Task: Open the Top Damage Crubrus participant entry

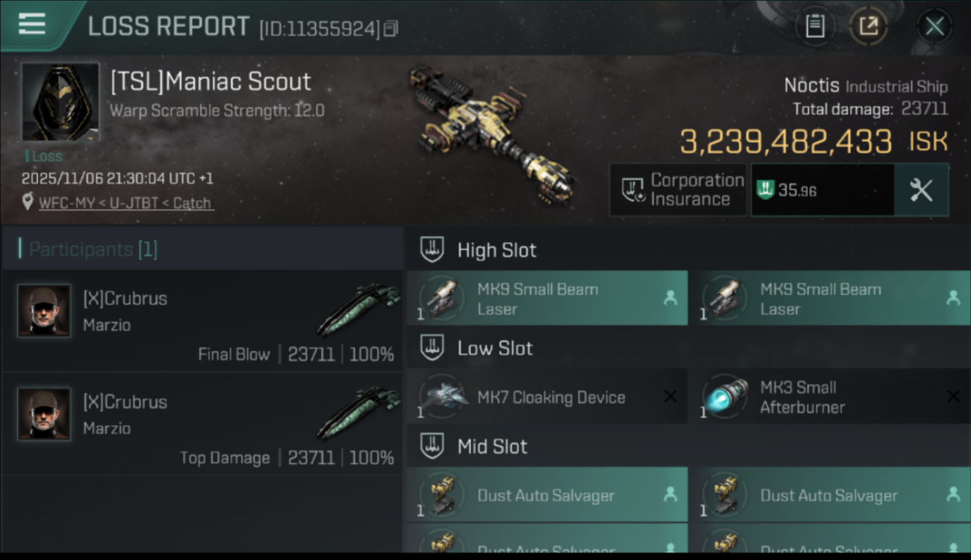Action: (x=202, y=424)
